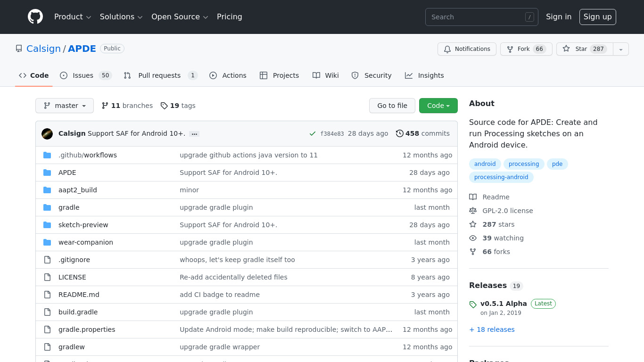Click 'Re-add accidentally deleted files' commit message

(233, 277)
